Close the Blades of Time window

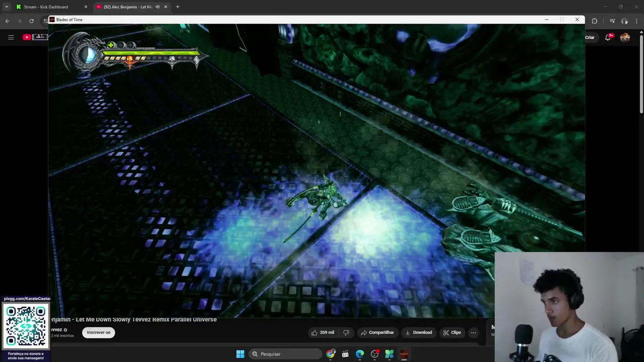tap(577, 20)
